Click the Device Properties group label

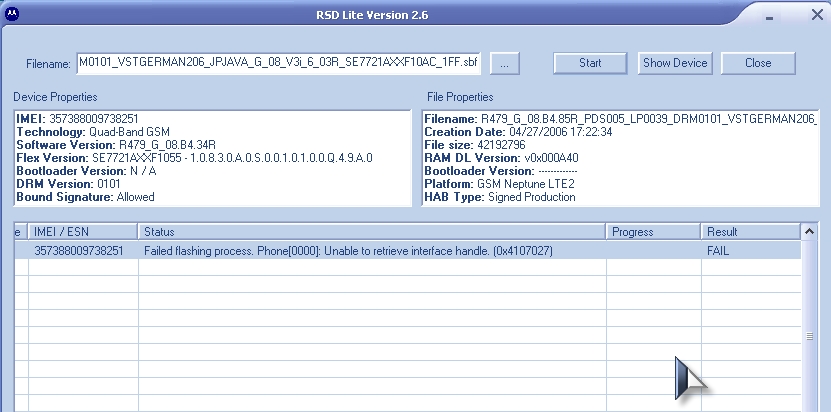coord(55,97)
